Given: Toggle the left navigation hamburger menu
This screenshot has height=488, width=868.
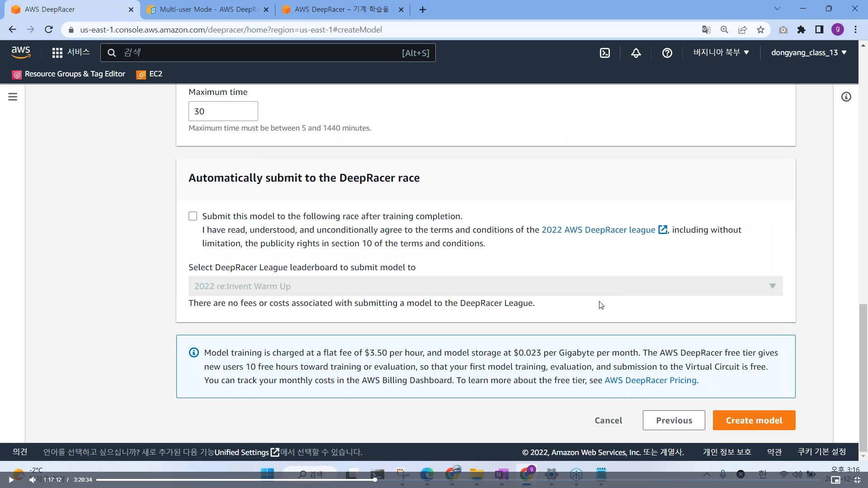Looking at the screenshot, I should point(13,97).
